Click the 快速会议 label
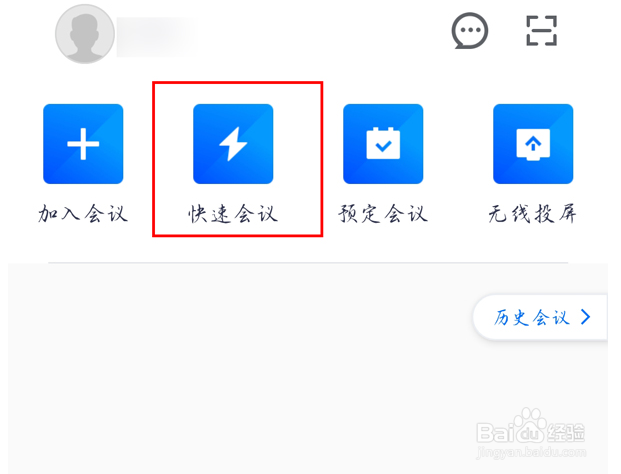 coord(233,214)
